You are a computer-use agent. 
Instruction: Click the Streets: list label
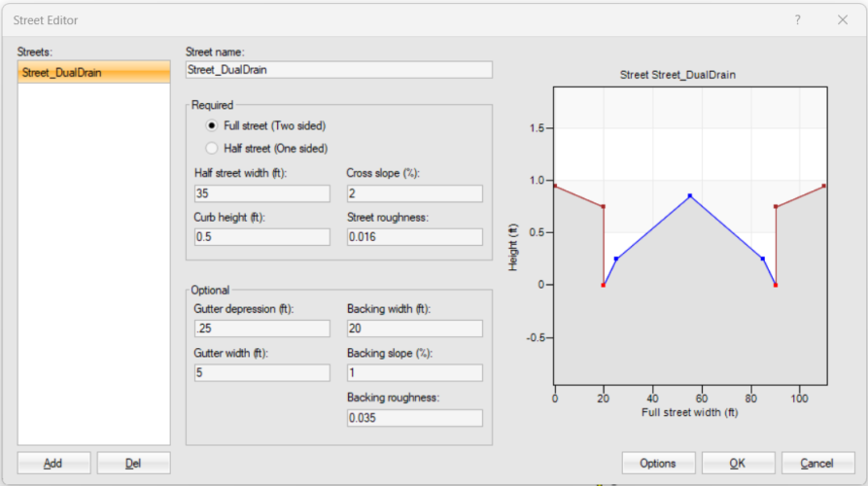[35, 52]
